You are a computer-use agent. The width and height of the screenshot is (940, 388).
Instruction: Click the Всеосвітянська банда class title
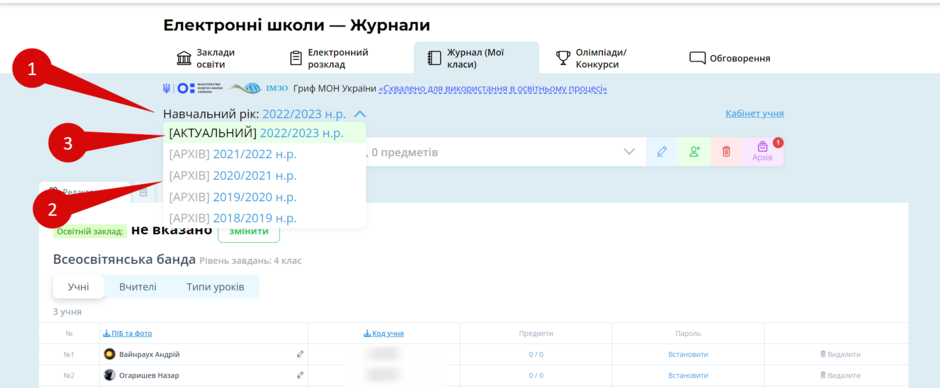pos(124,260)
